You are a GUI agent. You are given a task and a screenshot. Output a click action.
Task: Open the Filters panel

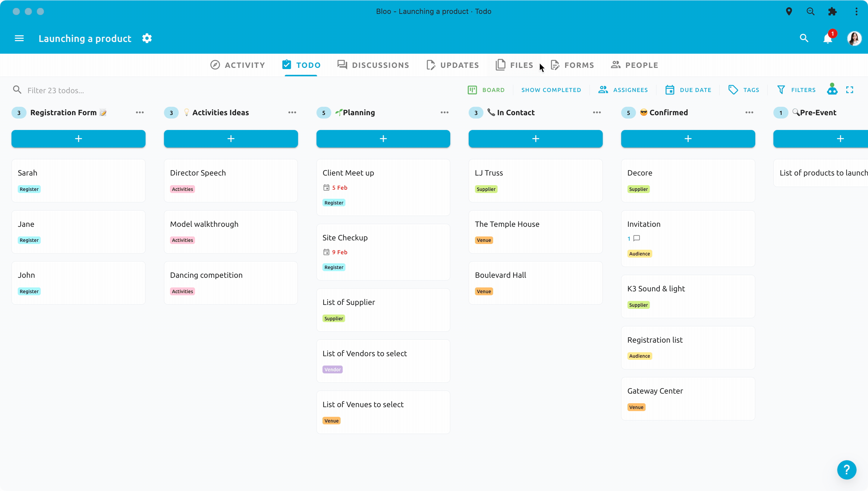(x=796, y=90)
